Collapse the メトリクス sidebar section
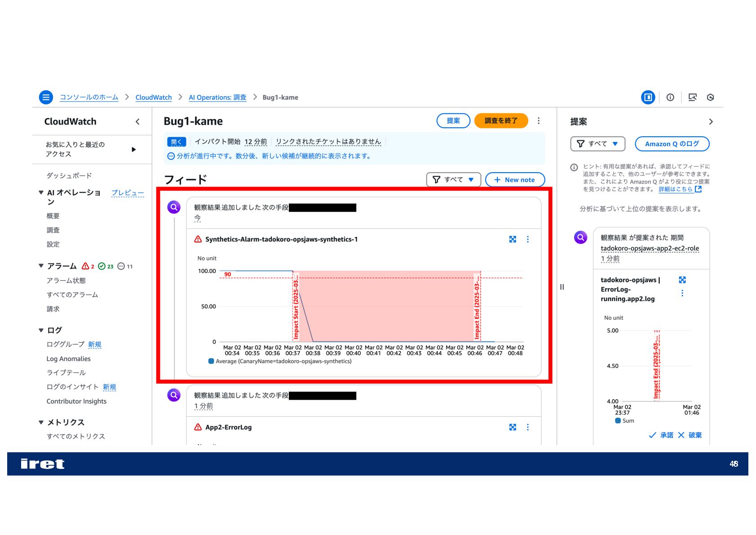This screenshot has height=535, width=756. tap(41, 422)
